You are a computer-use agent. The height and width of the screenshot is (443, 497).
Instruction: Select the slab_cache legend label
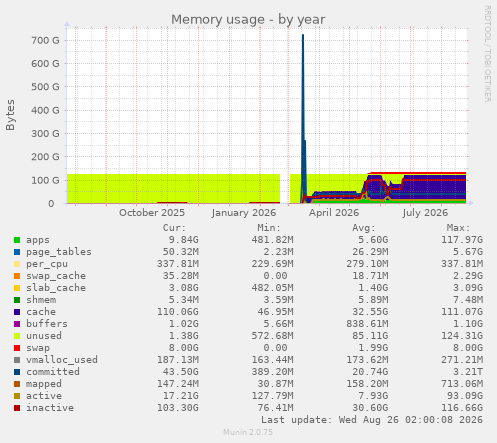click(x=56, y=288)
